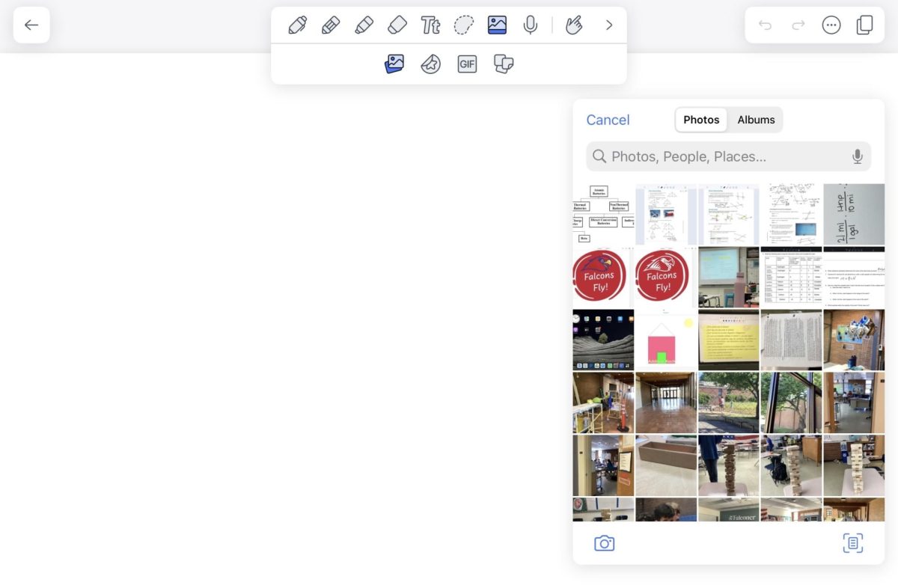Select the Highlighter tool

point(364,25)
